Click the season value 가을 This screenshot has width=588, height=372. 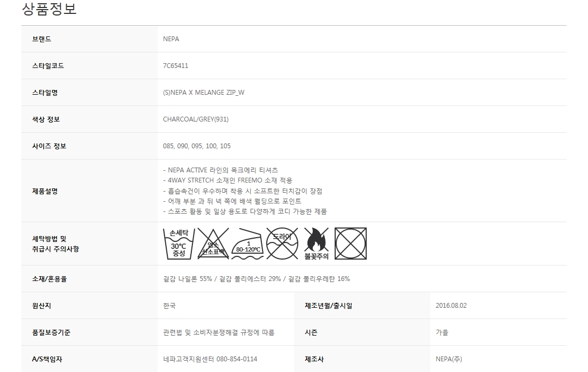pos(442,332)
